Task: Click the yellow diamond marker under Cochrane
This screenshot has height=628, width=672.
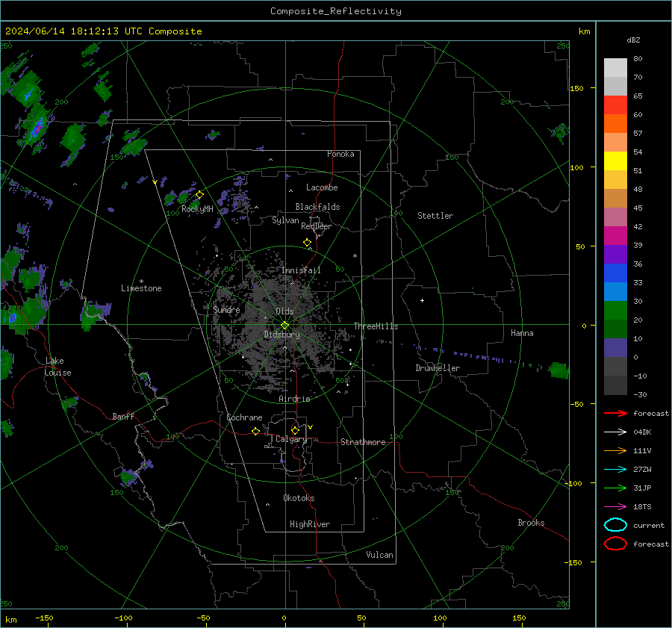Action: [x=256, y=432]
